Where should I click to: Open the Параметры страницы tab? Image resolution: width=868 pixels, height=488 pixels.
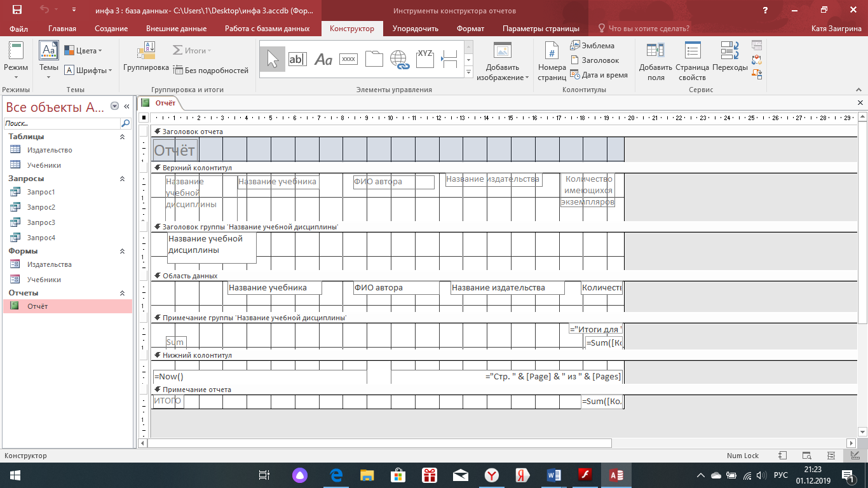click(x=541, y=29)
